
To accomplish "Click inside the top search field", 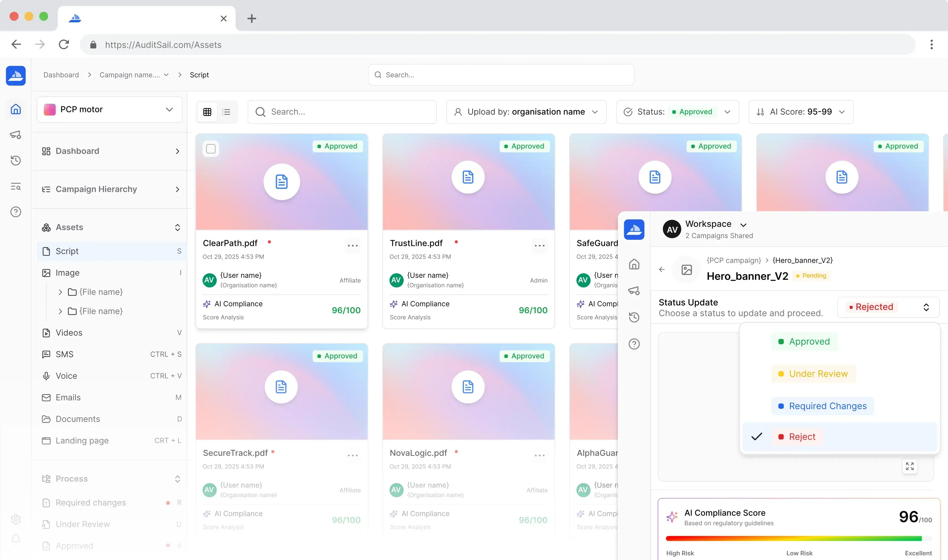I will 500,75.
